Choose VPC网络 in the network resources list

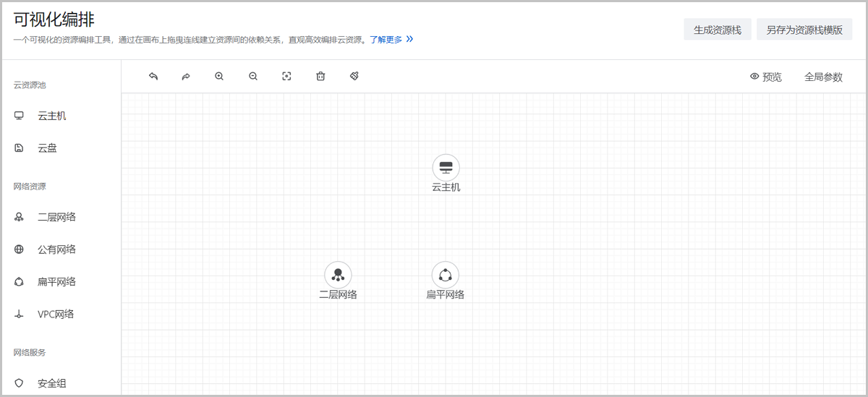tap(56, 315)
